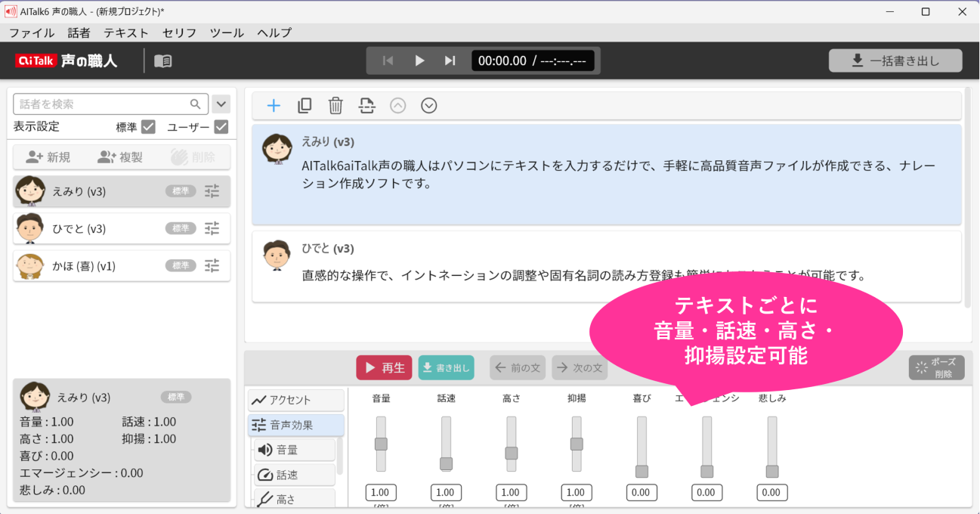This screenshot has height=514, width=980.
Task: Select the 高さ sub-item under 音声効果
Action: coord(295,499)
